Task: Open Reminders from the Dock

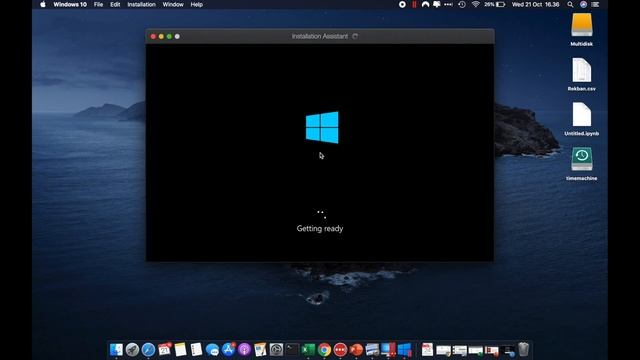Action: [x=196, y=350]
